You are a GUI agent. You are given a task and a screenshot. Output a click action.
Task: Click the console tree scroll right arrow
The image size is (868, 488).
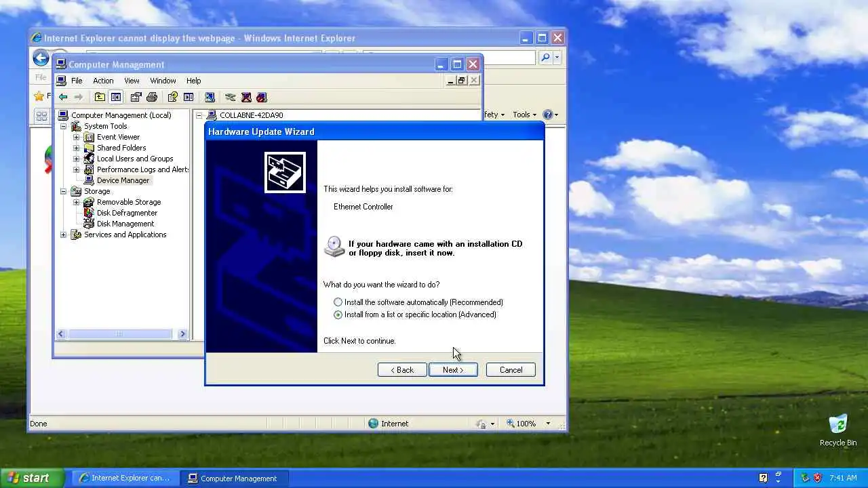pos(182,334)
